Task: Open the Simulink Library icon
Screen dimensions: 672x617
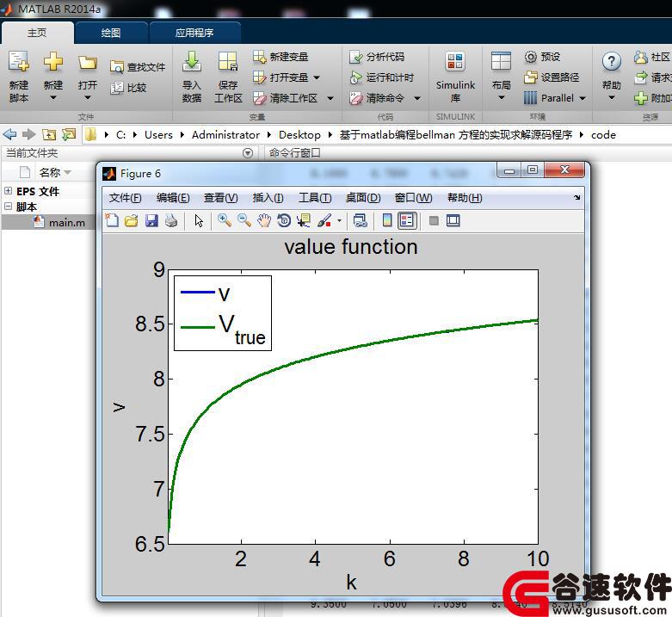Action: coord(455,62)
